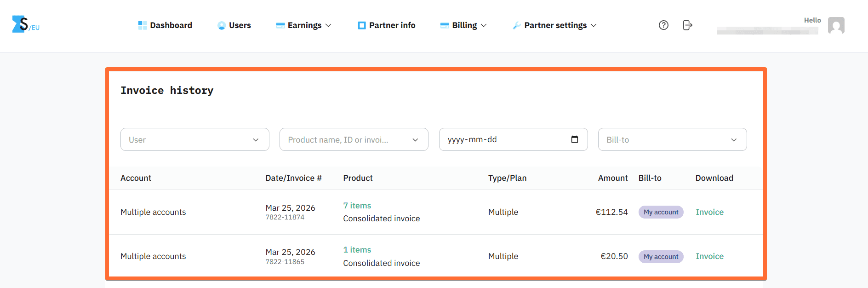Viewport: 868px width, 288px height.
Task: Open the Dashboard grid icon
Action: (x=142, y=25)
